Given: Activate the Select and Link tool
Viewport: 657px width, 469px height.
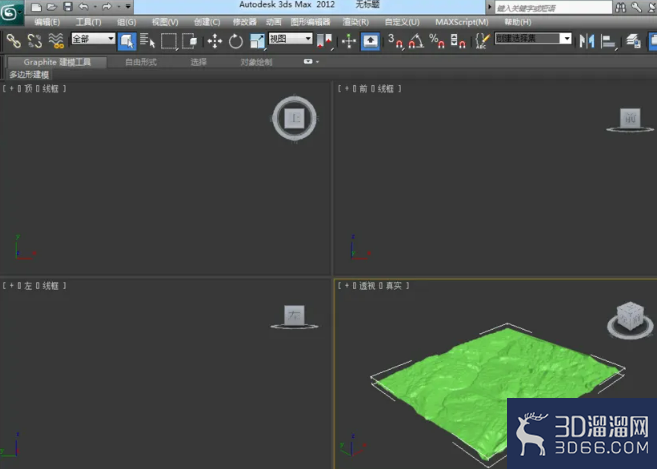Looking at the screenshot, I should point(14,41).
